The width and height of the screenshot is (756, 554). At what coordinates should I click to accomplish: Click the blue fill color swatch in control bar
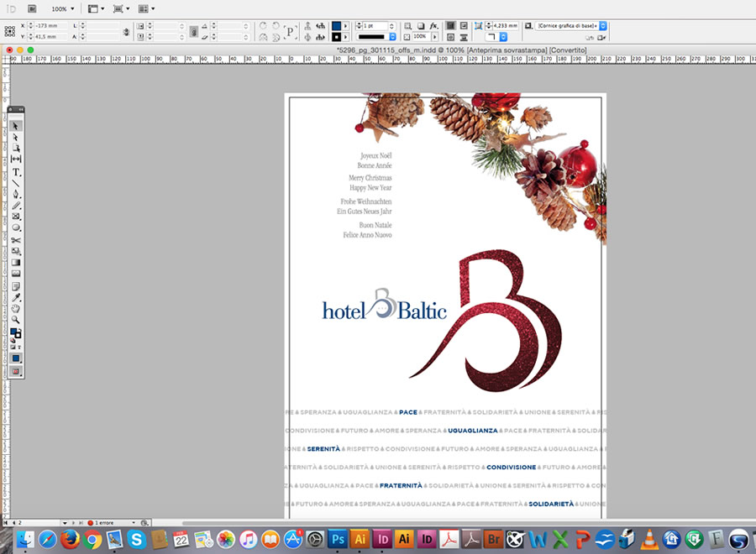[x=335, y=26]
